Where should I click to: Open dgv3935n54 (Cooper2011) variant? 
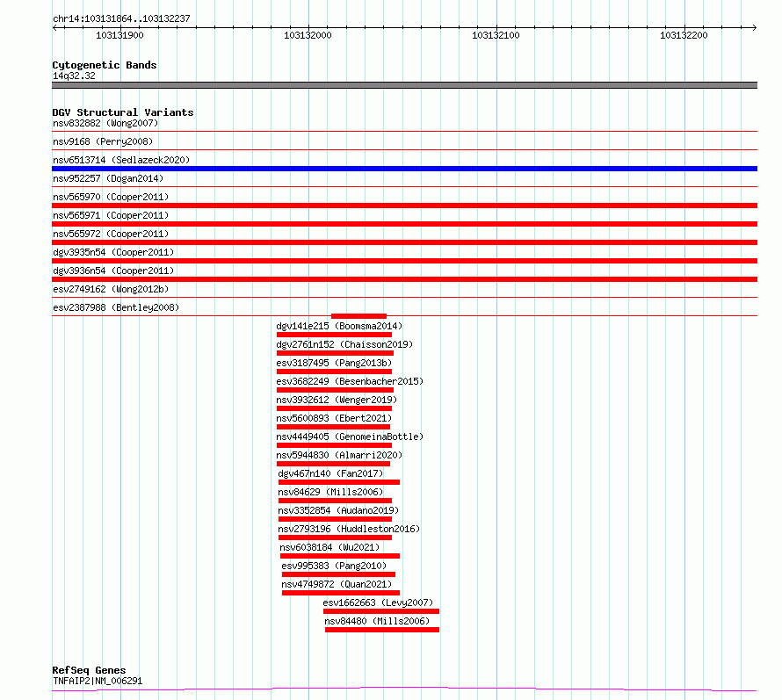click(113, 252)
